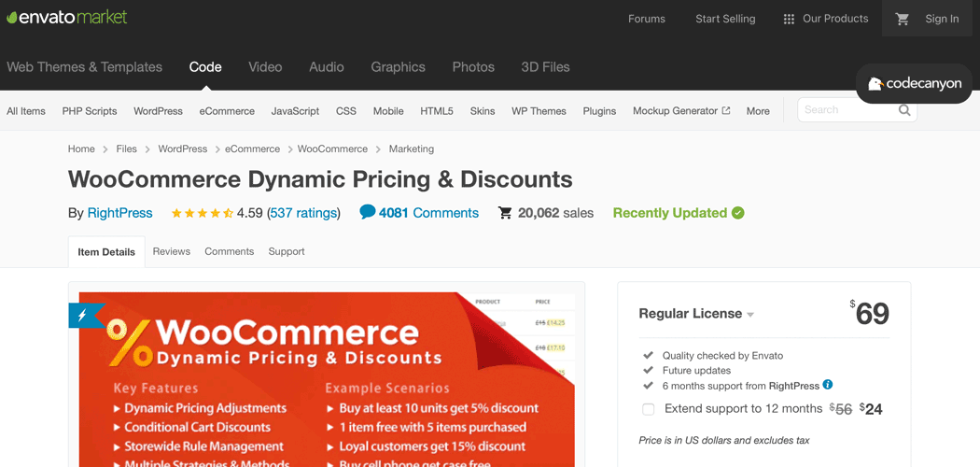Switch to the Comments tab
980x467 pixels.
(230, 251)
